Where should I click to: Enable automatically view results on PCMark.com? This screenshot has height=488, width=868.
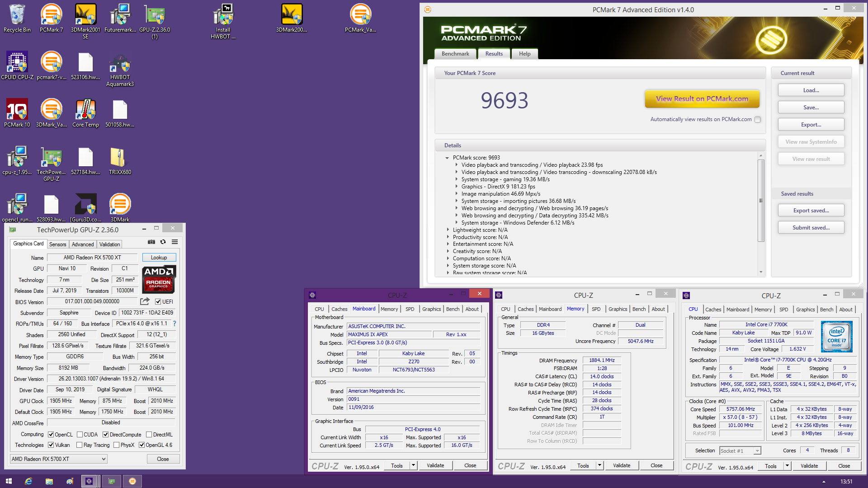[758, 119]
